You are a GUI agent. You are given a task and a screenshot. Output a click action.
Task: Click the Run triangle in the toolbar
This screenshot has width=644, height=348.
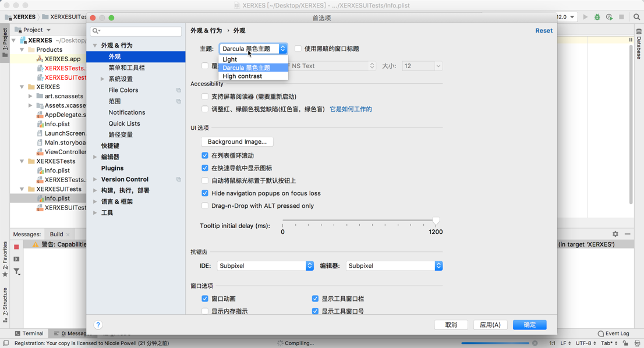(x=585, y=17)
